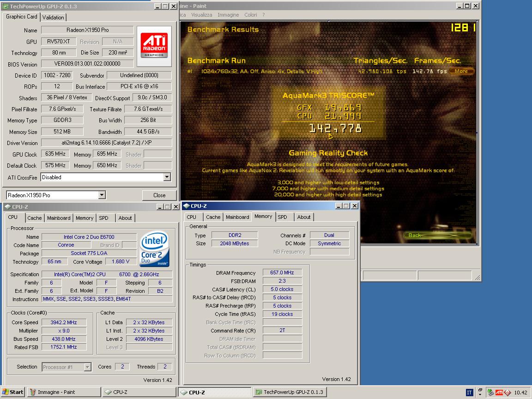Click the GPU-Z title bar icon
Viewport: 532px width, 399px height.
click(x=5, y=6)
